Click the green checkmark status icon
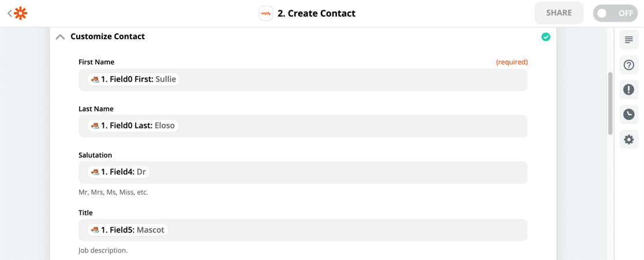Image resolution: width=644 pixels, height=260 pixels. 546,37
